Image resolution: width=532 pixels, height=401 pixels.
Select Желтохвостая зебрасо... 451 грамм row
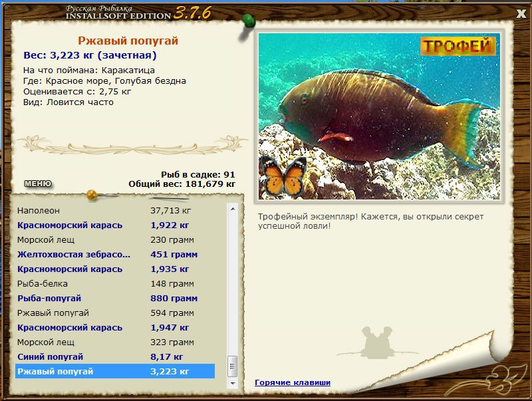[x=115, y=255]
